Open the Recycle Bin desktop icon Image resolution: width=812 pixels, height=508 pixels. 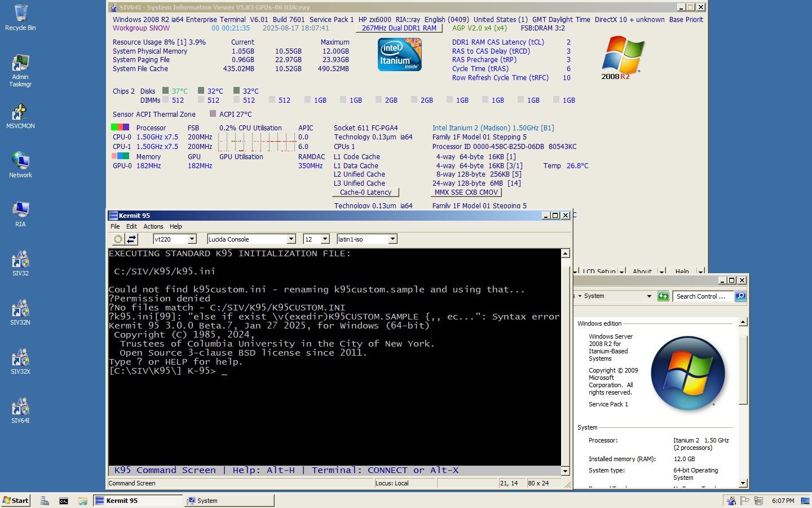20,17
